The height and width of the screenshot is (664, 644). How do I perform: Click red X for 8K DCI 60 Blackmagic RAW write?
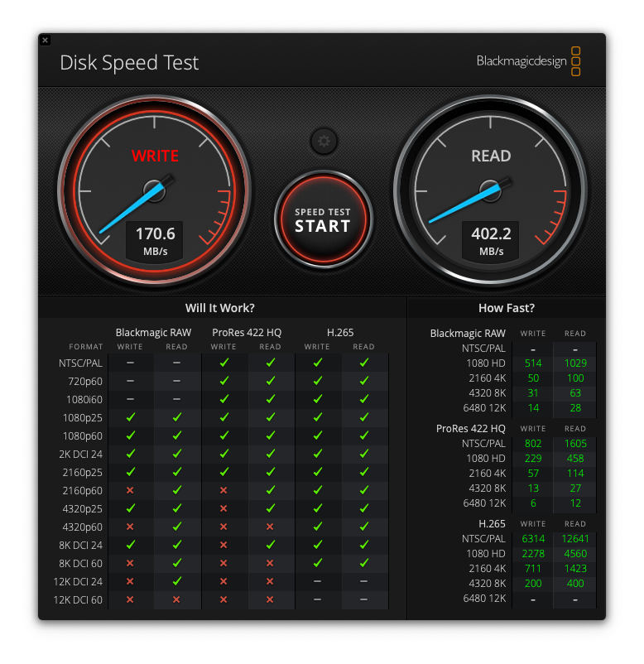click(130, 563)
